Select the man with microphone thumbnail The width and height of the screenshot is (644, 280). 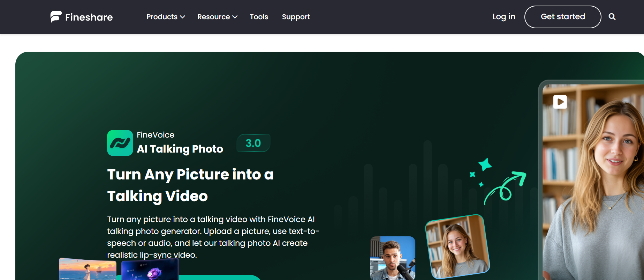393,258
